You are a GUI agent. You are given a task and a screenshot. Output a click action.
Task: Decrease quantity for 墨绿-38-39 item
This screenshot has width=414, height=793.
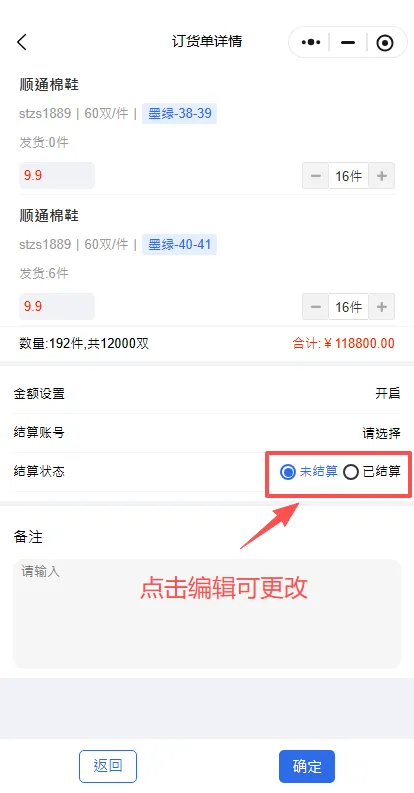(315, 175)
